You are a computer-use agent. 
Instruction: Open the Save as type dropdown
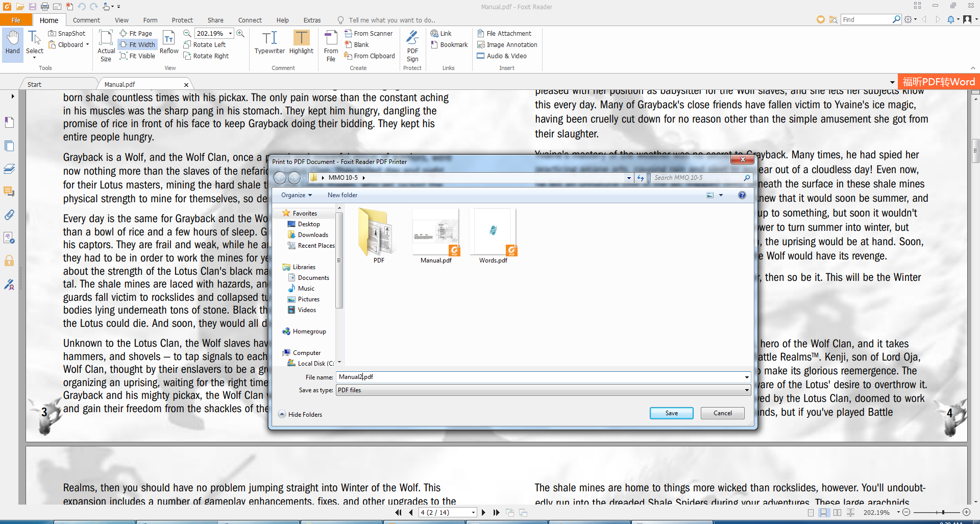tap(746, 390)
